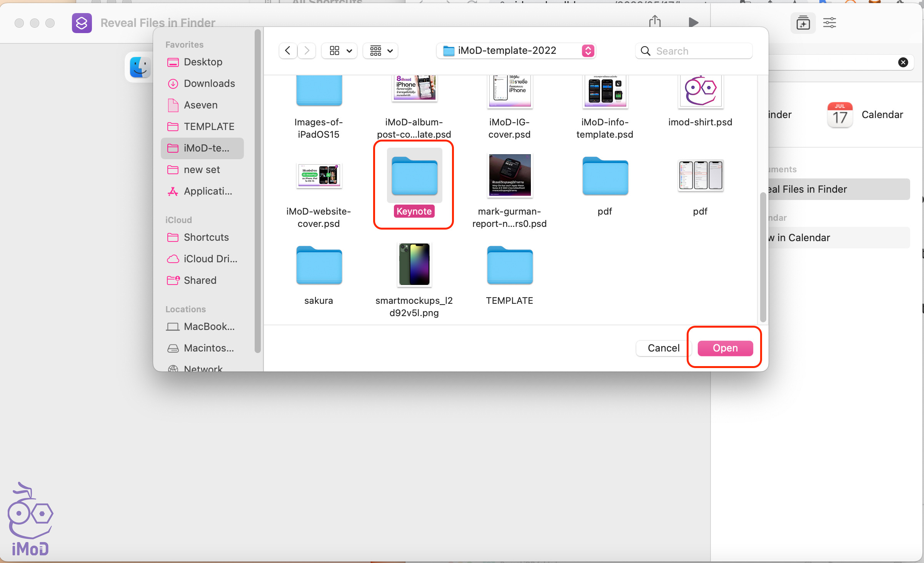Click the file list vertical scrollbar
Image resolution: width=924 pixels, height=563 pixels.
(763, 257)
